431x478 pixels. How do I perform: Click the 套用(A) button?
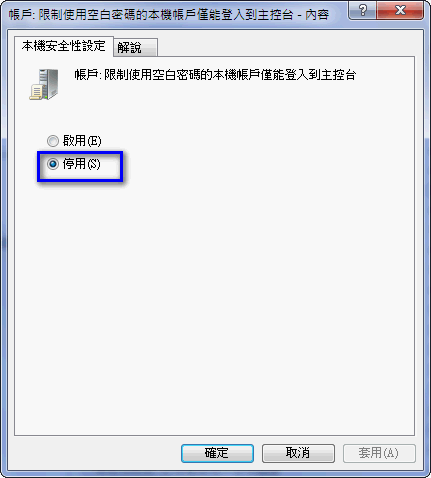click(x=379, y=453)
